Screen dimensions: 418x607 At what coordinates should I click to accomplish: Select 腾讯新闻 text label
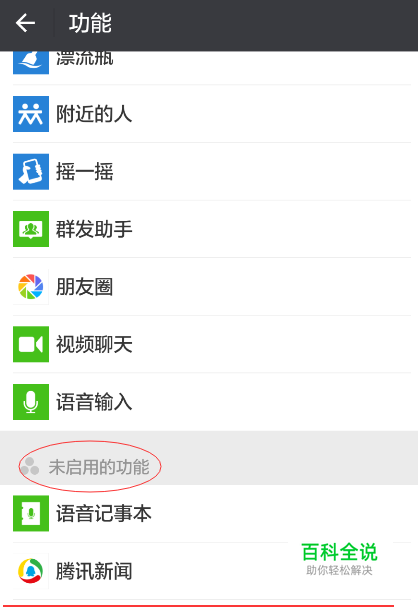[94, 571]
